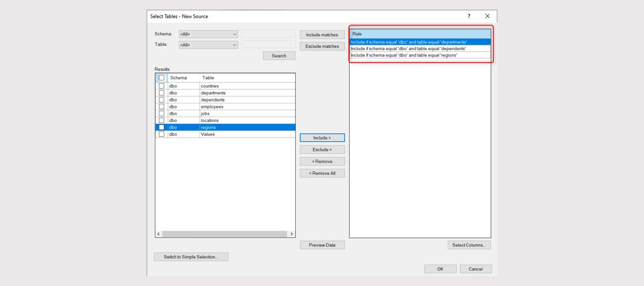Check the locations table checkbox
Viewport: 644px width, 286px height.
click(161, 120)
